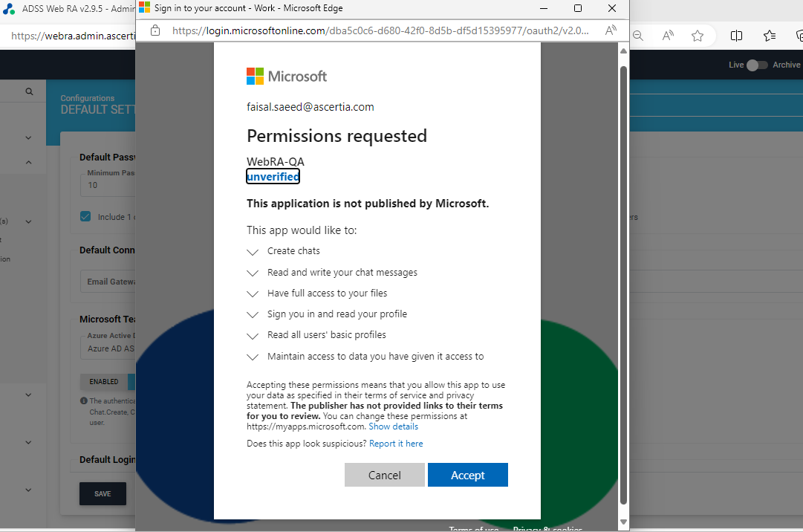Expand Sign you in and read your profile

tap(253, 315)
